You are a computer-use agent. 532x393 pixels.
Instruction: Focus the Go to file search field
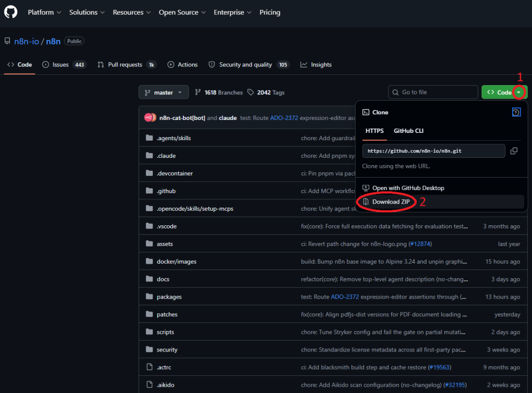click(x=433, y=92)
